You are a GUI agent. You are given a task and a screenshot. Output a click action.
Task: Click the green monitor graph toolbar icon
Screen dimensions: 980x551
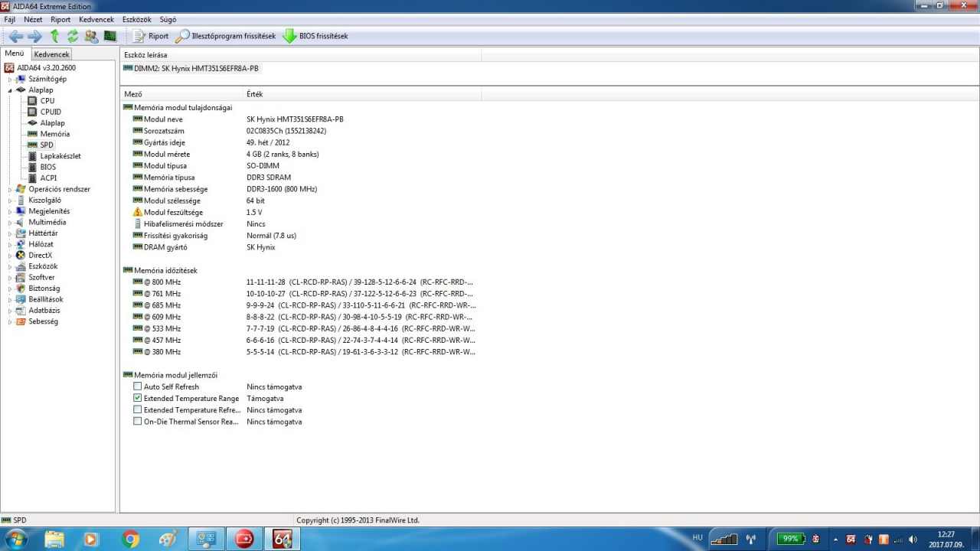(x=109, y=36)
